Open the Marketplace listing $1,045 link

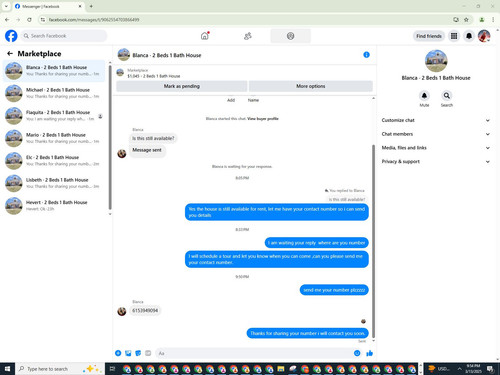pos(154,76)
